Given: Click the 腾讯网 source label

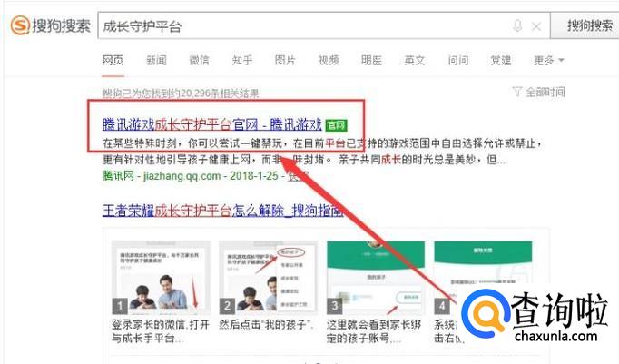Looking at the screenshot, I should 118,176.
